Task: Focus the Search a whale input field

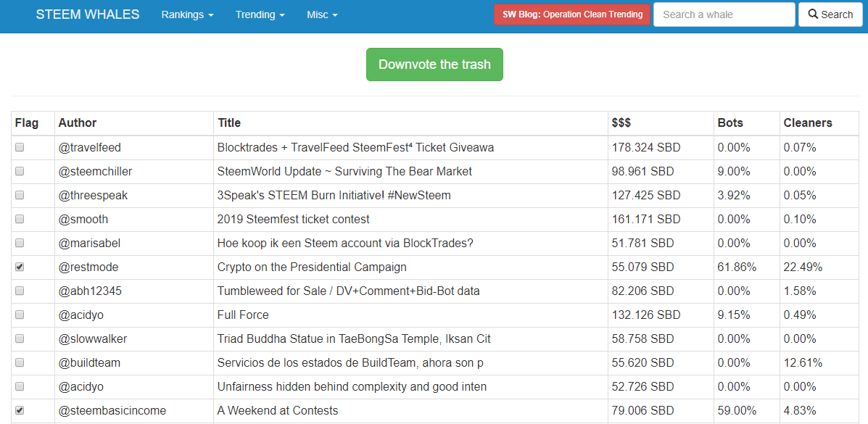Action: (724, 14)
